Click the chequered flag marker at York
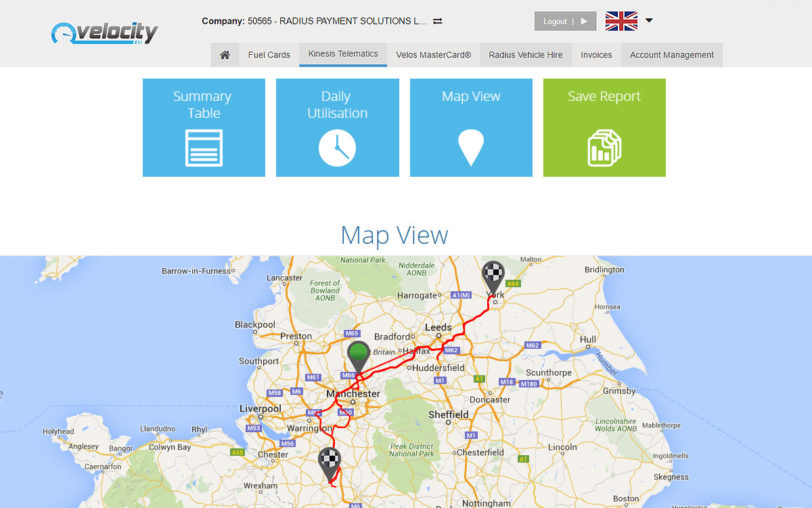Screen dimensions: 812x508 coord(493,277)
